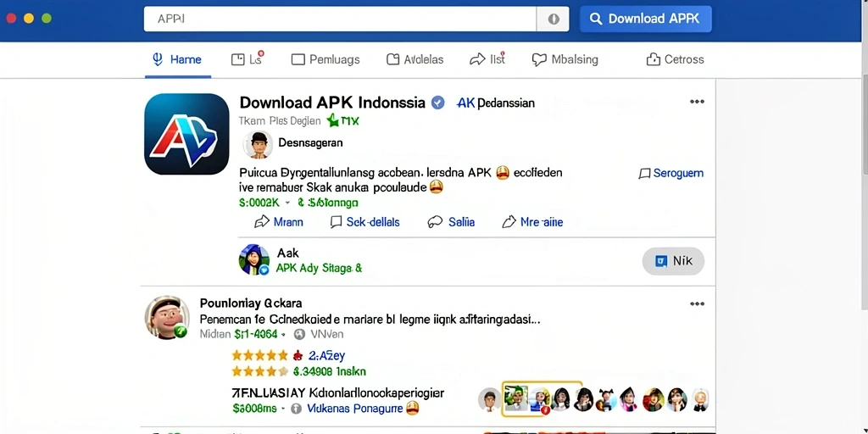Open Seroguem link on the right
868x434 pixels.
tap(671, 173)
